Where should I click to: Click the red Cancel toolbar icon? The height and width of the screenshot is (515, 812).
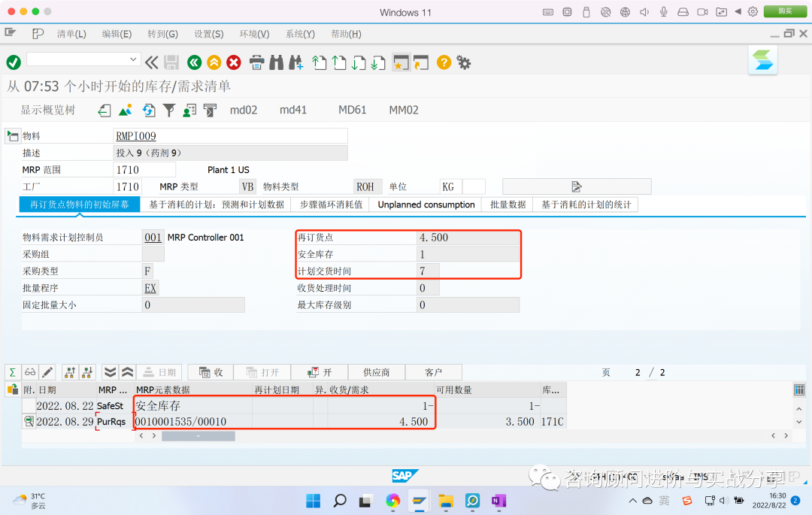[x=233, y=62]
